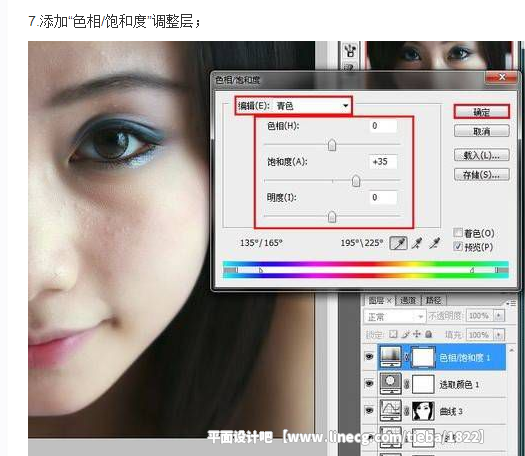The image size is (525, 456).
Task: Click the 载入(L)... Load button
Action: pyautogui.click(x=481, y=155)
